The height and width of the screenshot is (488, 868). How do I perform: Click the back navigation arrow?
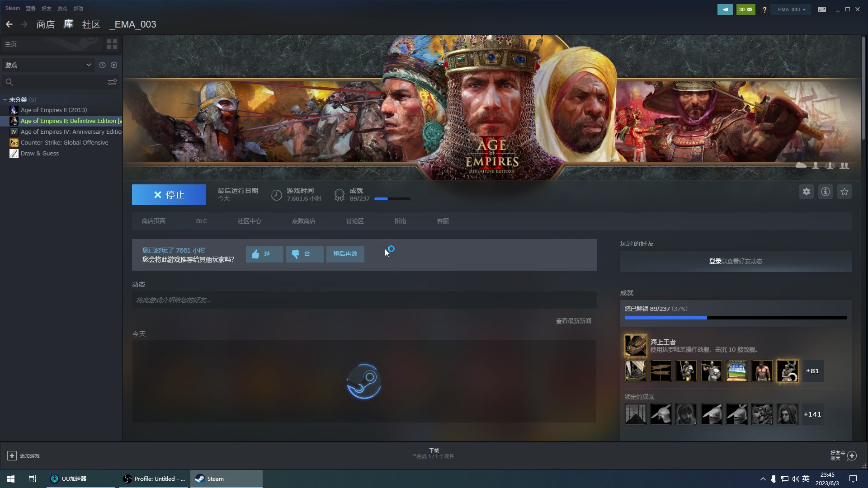click(9, 24)
